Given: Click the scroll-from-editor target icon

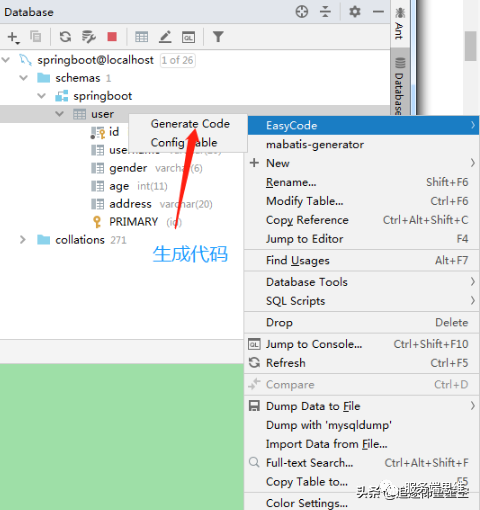Looking at the screenshot, I should 302,12.
